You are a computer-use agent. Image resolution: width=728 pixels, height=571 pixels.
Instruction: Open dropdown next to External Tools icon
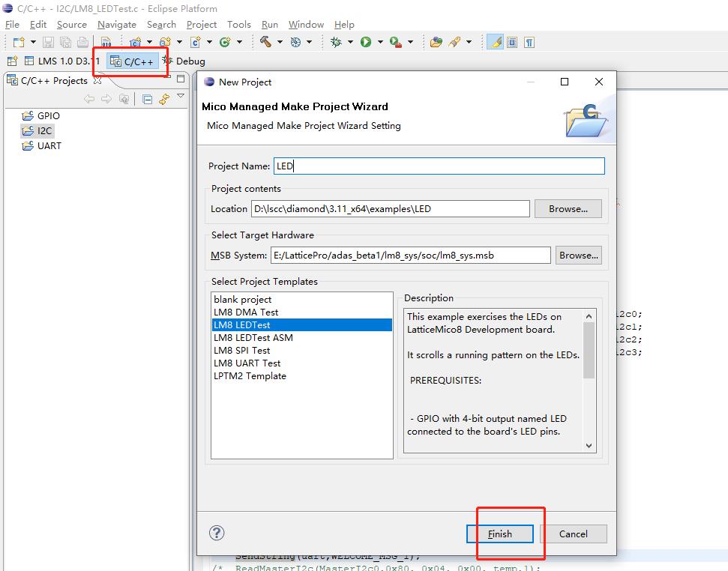[410, 42]
